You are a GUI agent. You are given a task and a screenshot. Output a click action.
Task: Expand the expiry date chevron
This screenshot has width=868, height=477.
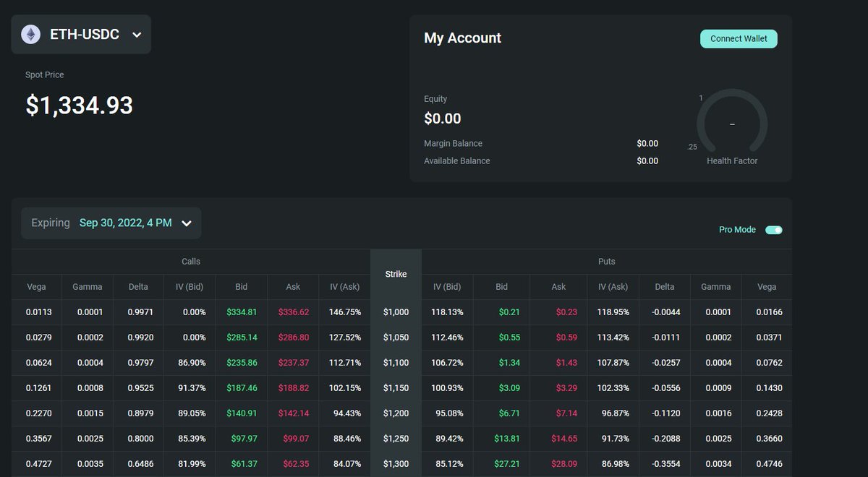(x=187, y=223)
